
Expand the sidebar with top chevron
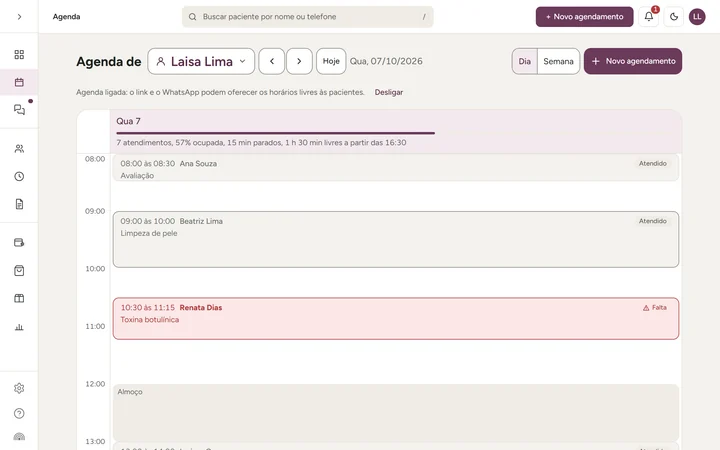pos(19,17)
